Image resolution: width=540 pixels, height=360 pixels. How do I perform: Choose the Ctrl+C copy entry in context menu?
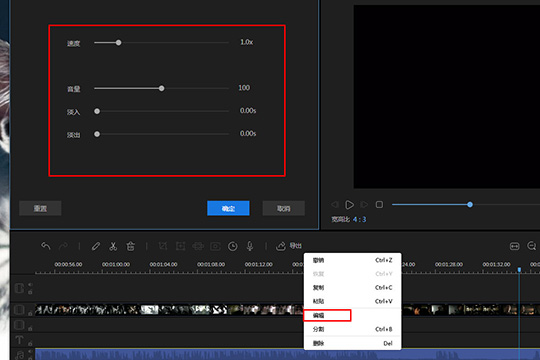[352, 288]
